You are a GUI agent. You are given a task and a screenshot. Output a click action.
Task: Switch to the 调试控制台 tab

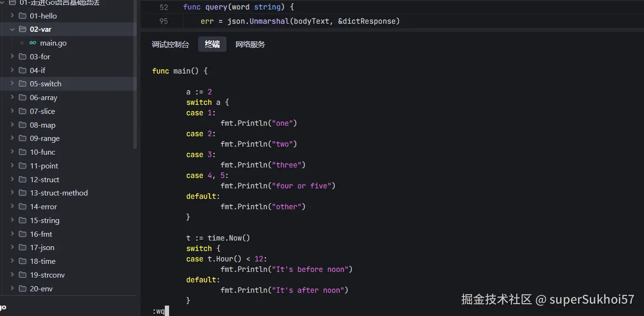click(170, 45)
